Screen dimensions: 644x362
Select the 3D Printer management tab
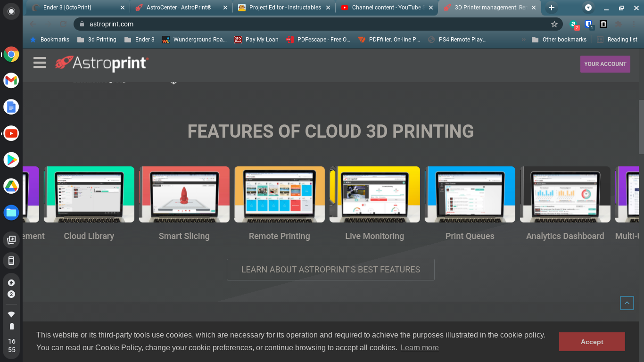(490, 8)
